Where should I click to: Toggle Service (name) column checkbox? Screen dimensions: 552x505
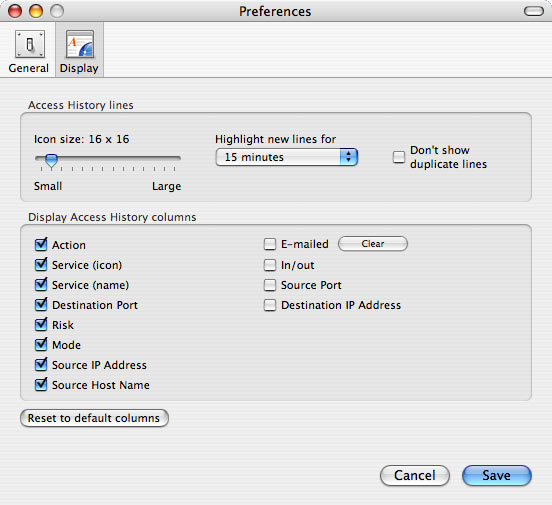coord(41,284)
